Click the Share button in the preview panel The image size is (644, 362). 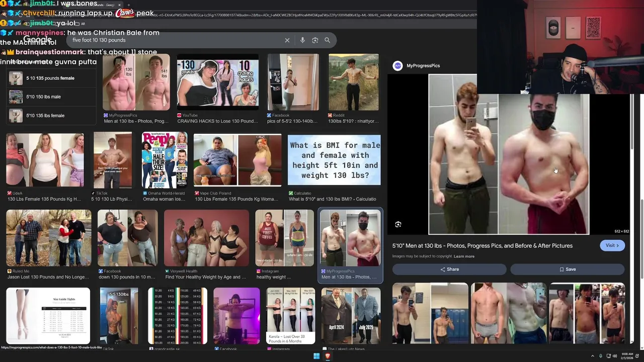[x=449, y=269]
